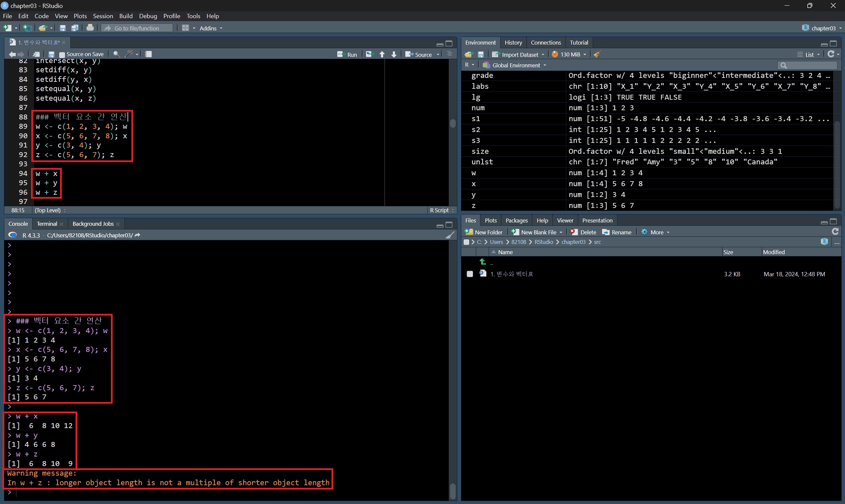Open the Import Dataset dropdown

pyautogui.click(x=519, y=54)
